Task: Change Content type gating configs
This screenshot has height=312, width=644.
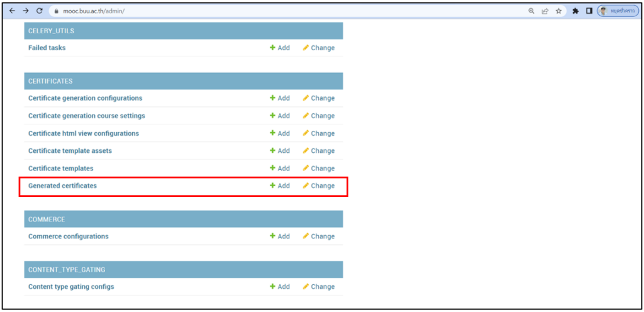Action: (318, 287)
